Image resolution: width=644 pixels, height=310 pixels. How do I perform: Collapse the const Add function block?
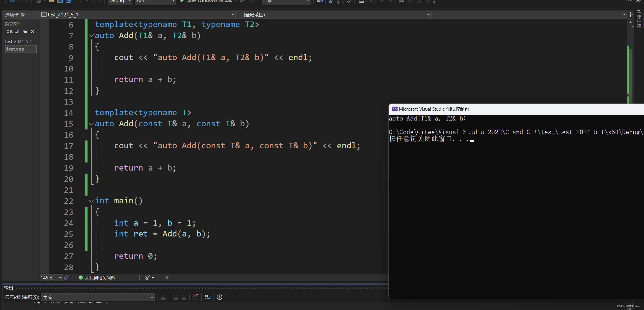91,124
